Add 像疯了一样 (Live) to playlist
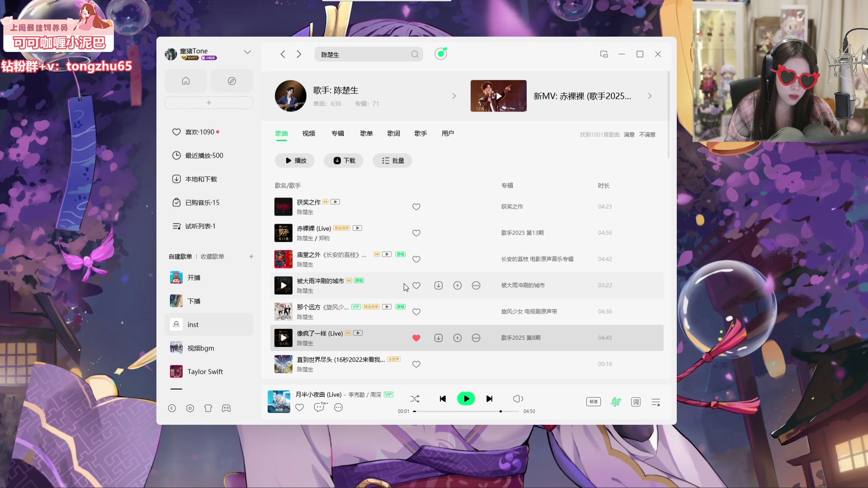The height and width of the screenshot is (488, 868). click(x=458, y=338)
